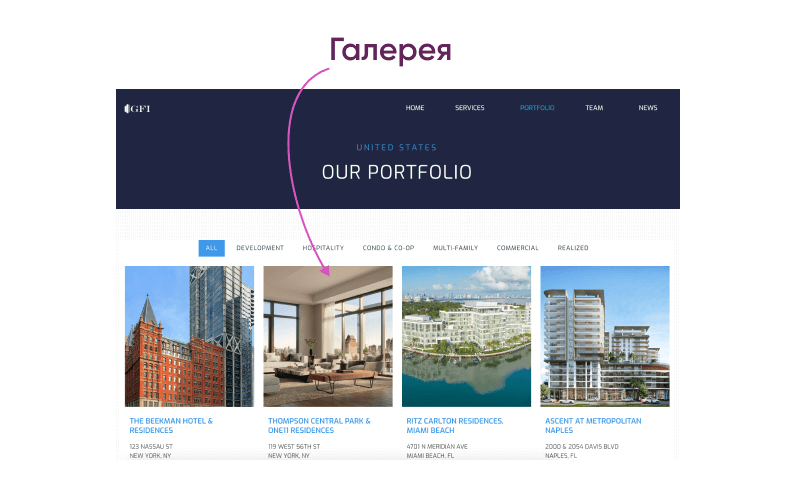Open the Home menu item
Screen dimensions: 800x478
tap(415, 108)
